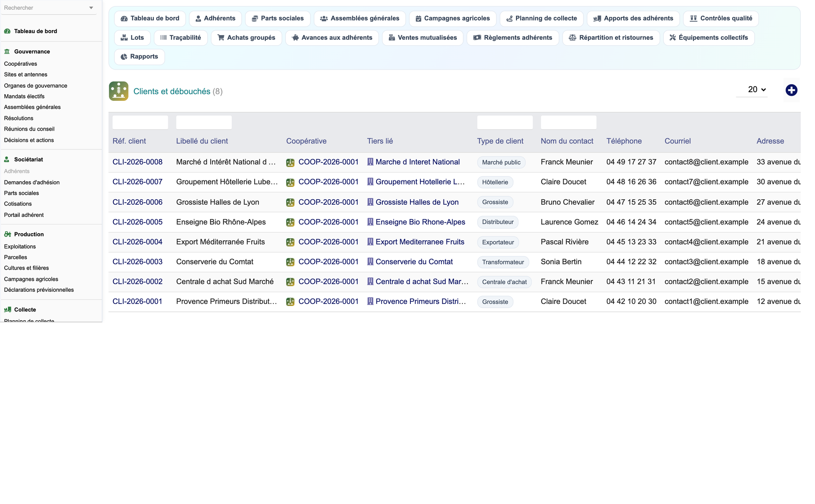Image resolution: width=815 pixels, height=504 pixels.
Task: Open Parts sociales tab
Action: pos(278,18)
